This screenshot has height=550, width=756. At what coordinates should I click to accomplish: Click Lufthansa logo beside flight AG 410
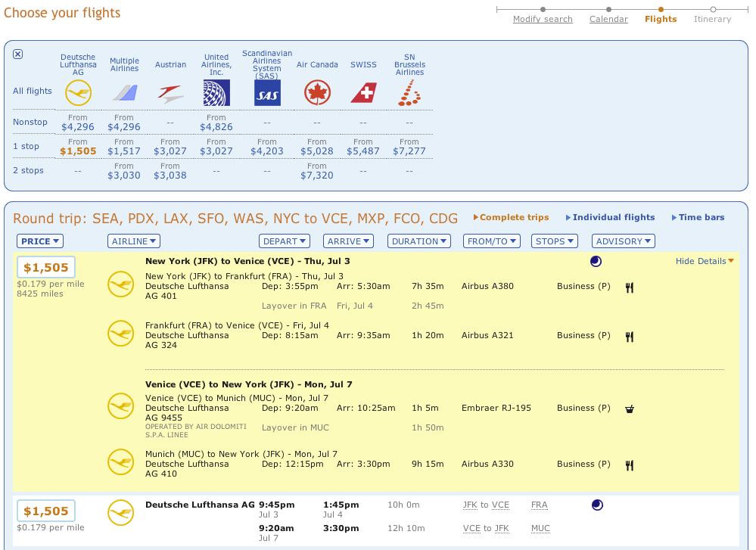pyautogui.click(x=120, y=461)
